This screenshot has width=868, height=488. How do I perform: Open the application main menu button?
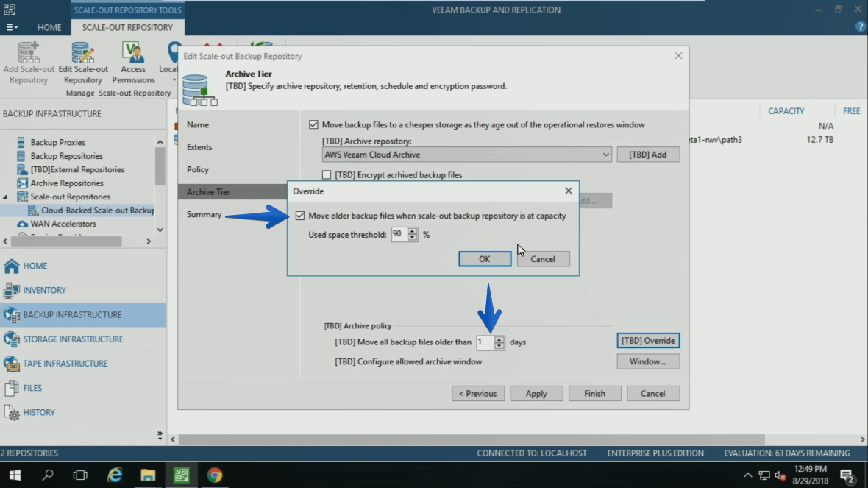pos(11,27)
